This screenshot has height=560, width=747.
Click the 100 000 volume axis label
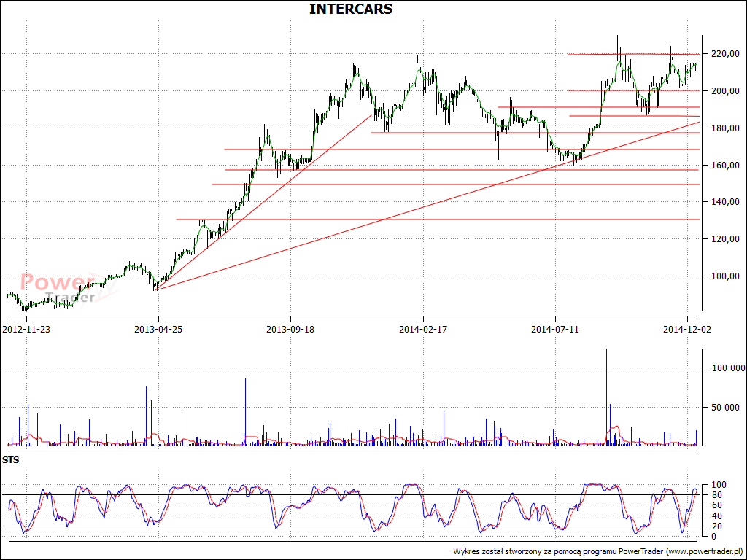click(729, 368)
